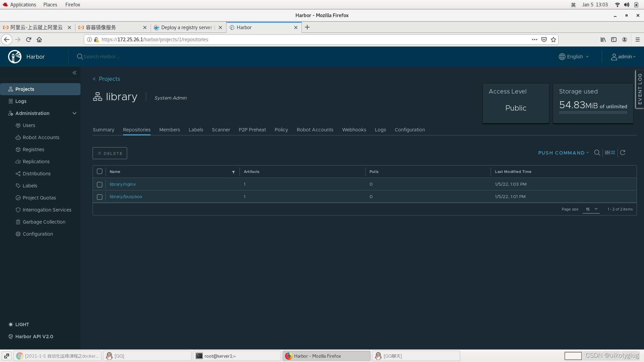Open the Summary tab

coord(103,130)
